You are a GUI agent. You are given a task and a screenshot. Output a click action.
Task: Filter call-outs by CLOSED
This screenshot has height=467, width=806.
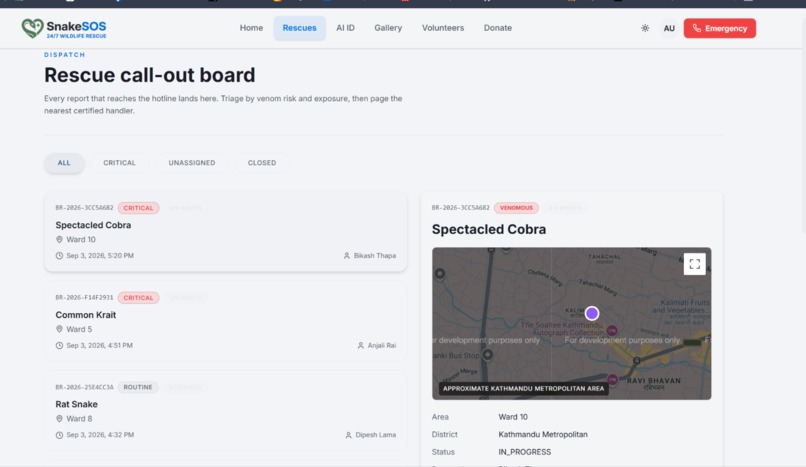262,163
